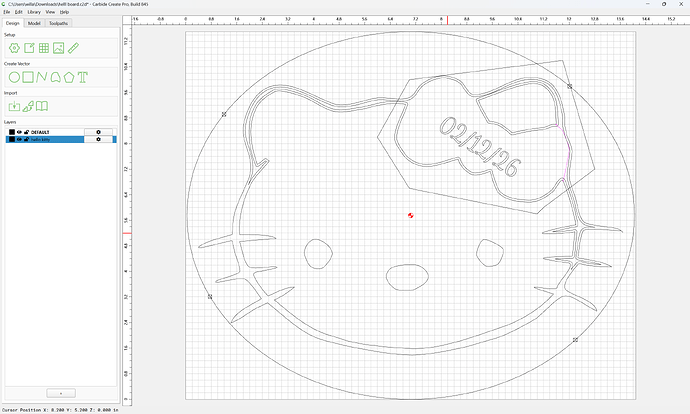The image size is (690, 414).
Task: Select the Polyline tool
Action: pyautogui.click(x=41, y=77)
